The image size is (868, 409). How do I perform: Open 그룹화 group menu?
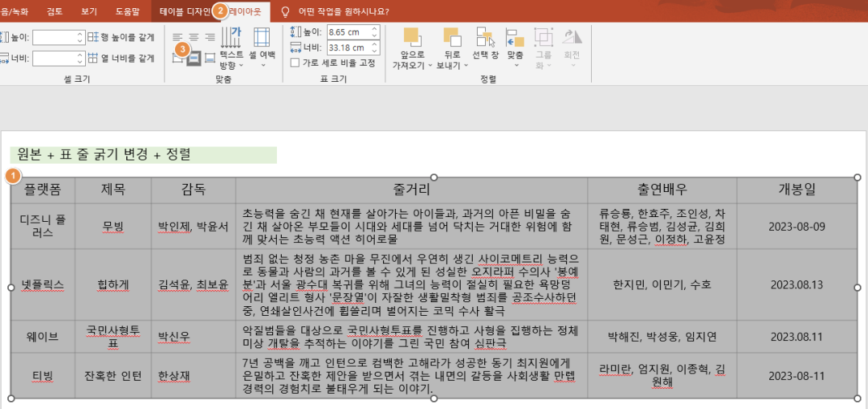coord(543,47)
